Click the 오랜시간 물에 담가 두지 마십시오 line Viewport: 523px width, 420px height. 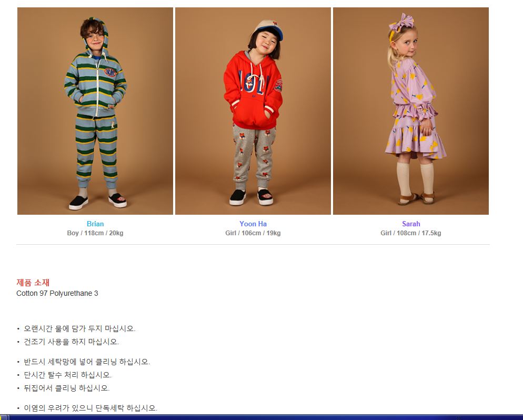[x=79, y=328]
